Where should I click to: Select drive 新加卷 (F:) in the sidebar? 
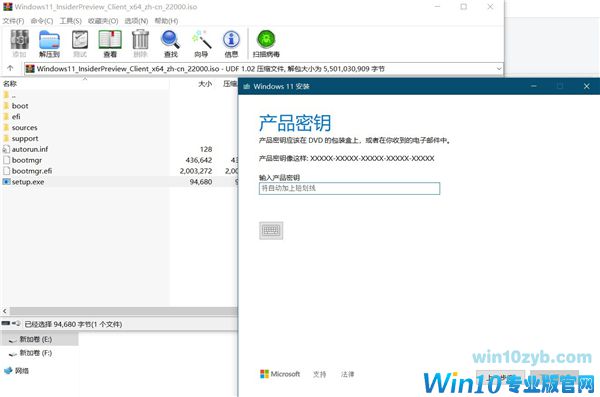pos(36,353)
